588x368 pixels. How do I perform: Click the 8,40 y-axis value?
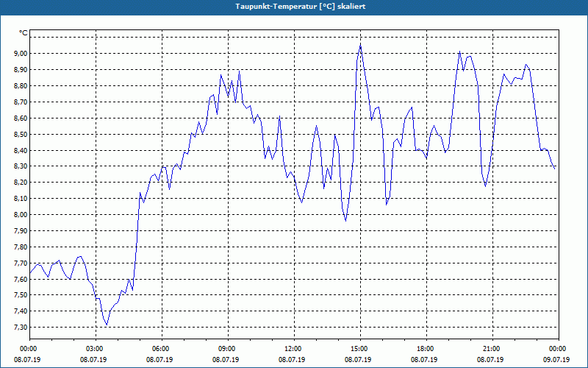pyautogui.click(x=21, y=150)
